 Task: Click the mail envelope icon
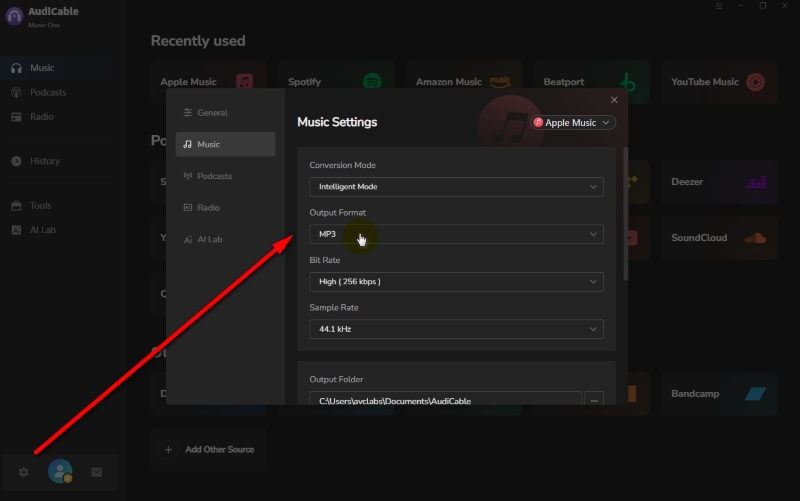pyautogui.click(x=96, y=472)
